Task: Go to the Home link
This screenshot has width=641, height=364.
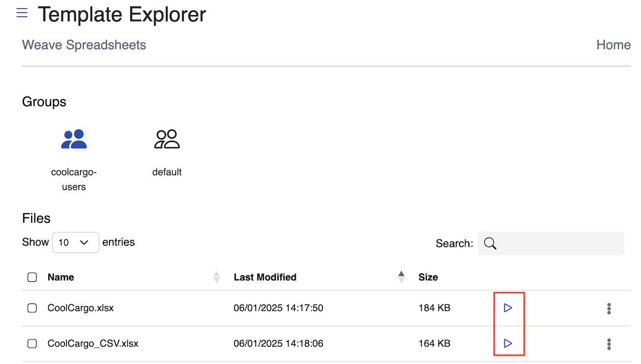Action: tap(613, 45)
